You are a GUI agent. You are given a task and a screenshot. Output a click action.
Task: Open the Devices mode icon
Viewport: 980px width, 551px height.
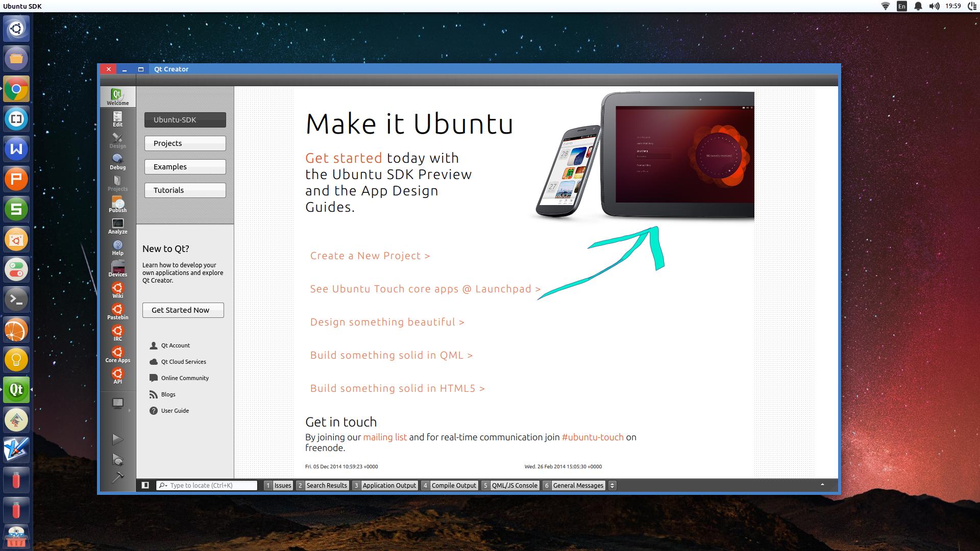(117, 269)
